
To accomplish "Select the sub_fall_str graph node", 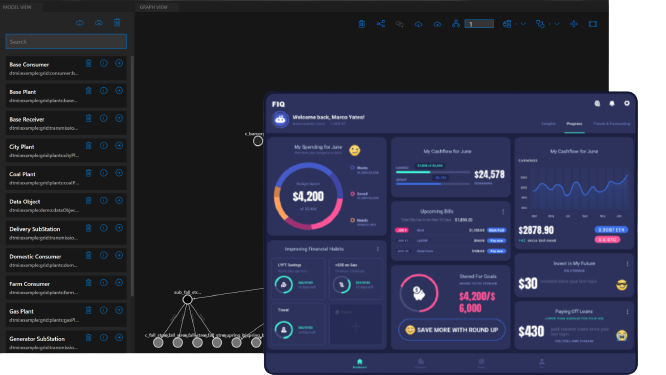I will click(187, 300).
